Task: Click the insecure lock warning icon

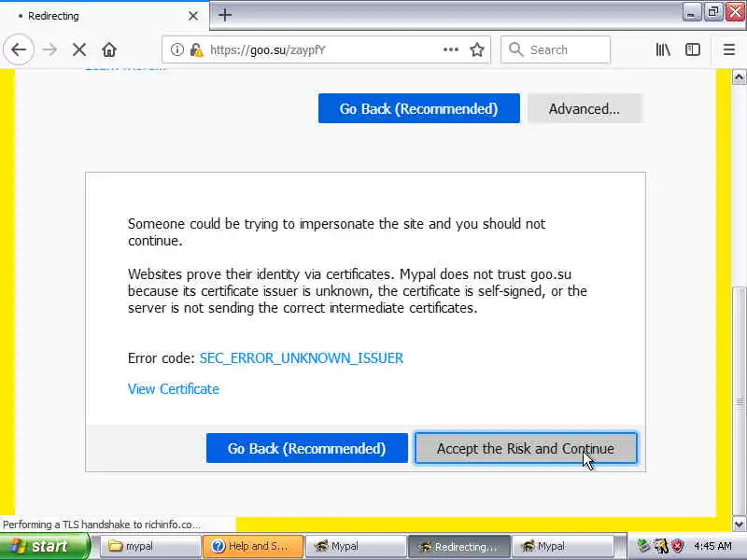Action: [x=196, y=49]
